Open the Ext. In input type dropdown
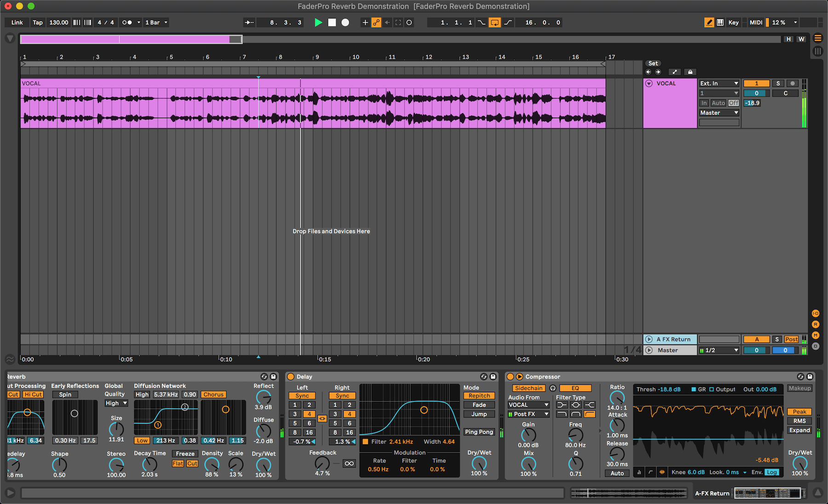828x504 pixels. pyautogui.click(x=719, y=83)
